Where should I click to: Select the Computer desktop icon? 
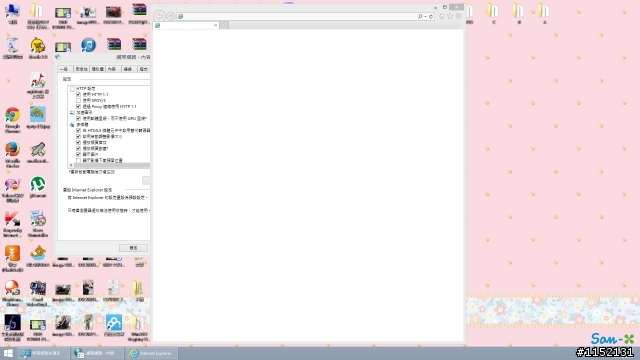[13, 13]
